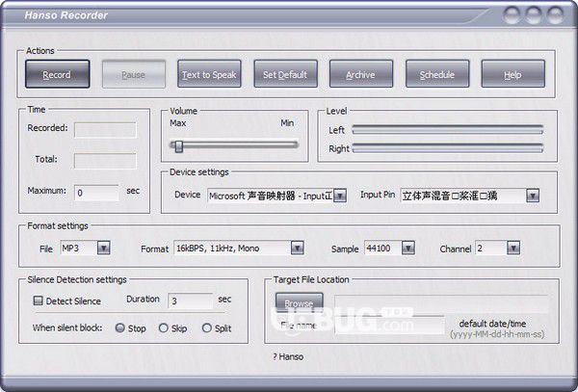
Task: Click the Total time field
Action: click(105, 161)
